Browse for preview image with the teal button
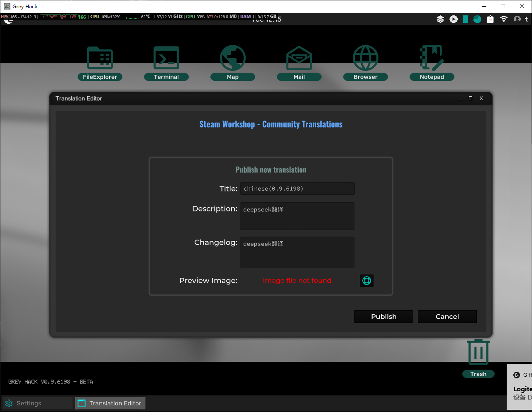Viewport: 532px width, 412px height. [366, 281]
